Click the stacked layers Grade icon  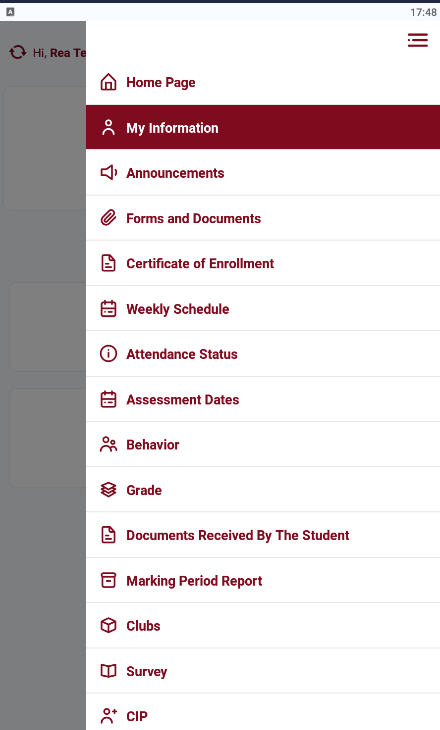pos(108,490)
